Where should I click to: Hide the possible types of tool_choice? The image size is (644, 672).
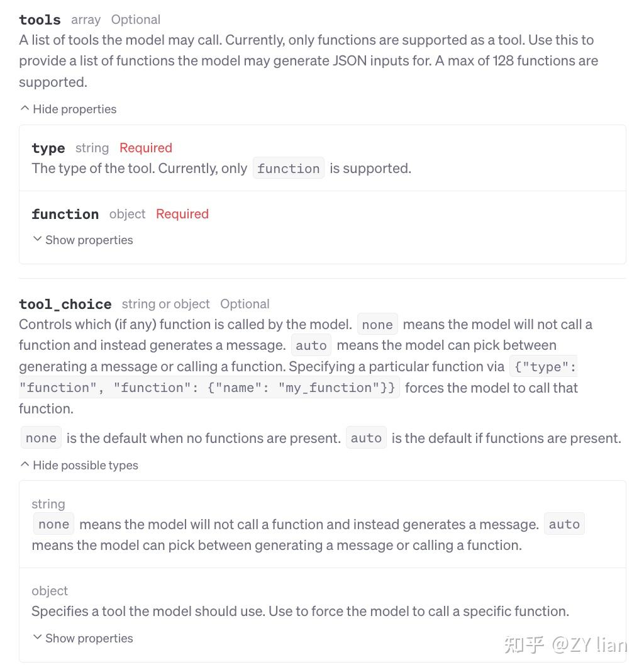[x=85, y=465]
